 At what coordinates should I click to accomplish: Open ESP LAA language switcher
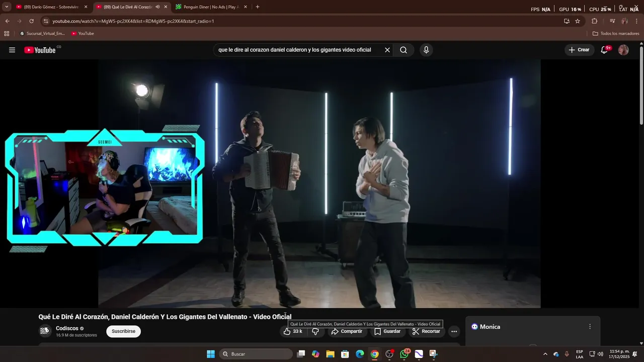pyautogui.click(x=580, y=354)
